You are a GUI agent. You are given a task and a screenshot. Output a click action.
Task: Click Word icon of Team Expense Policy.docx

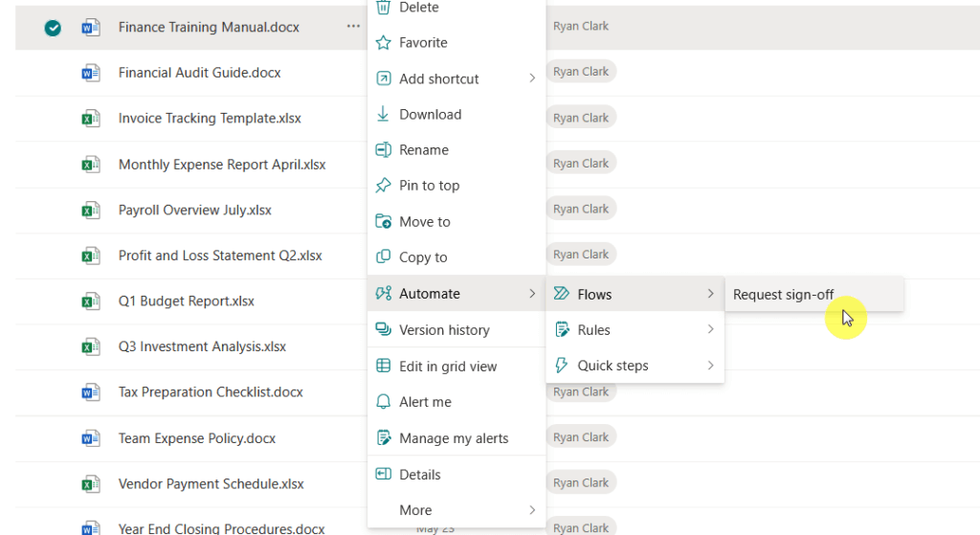[91, 438]
